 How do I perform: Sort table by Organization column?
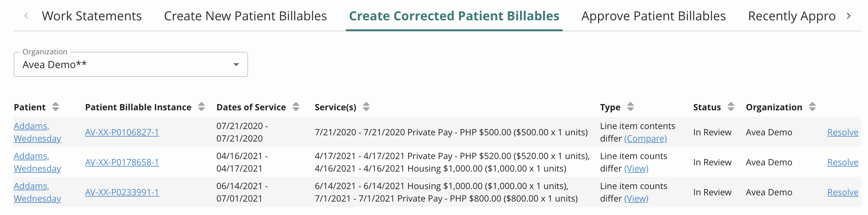(x=812, y=107)
